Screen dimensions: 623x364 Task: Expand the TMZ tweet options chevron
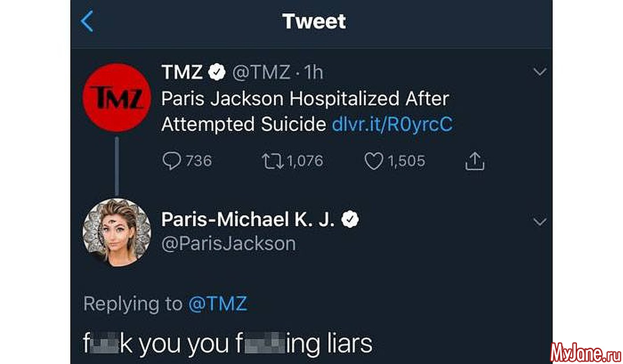pos(539,72)
